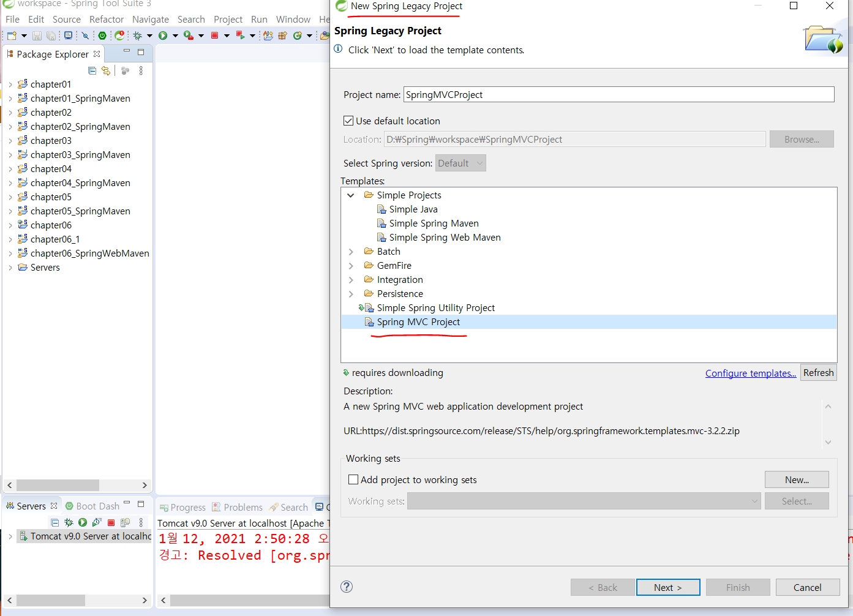The image size is (853, 616).
Task: Expand the chapter01 project node
Action: click(x=10, y=85)
